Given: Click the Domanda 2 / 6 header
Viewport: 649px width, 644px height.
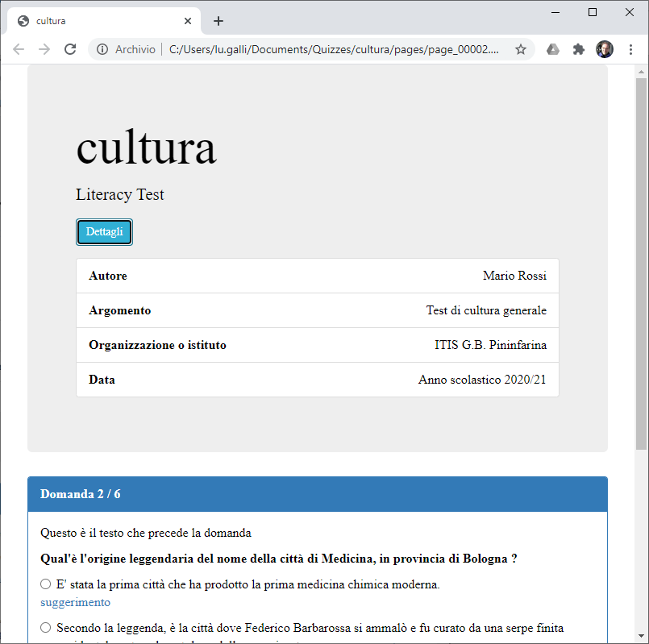Looking at the screenshot, I should click(x=318, y=494).
